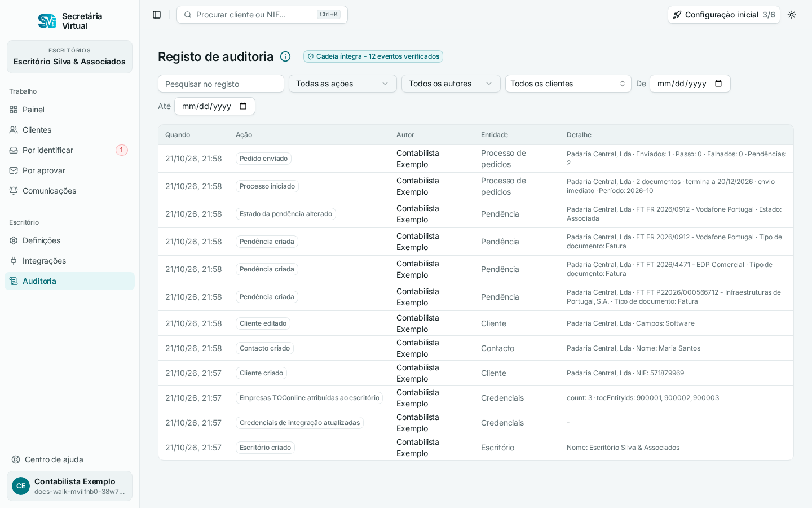This screenshot has height=508, width=812.
Task: Click the Comunicações bell icon
Action: click(14, 191)
